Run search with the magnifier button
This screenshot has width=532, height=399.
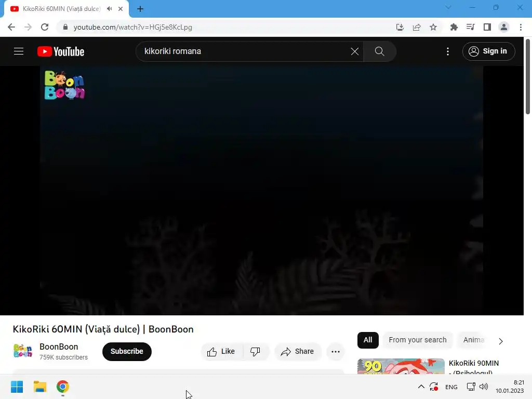379,51
